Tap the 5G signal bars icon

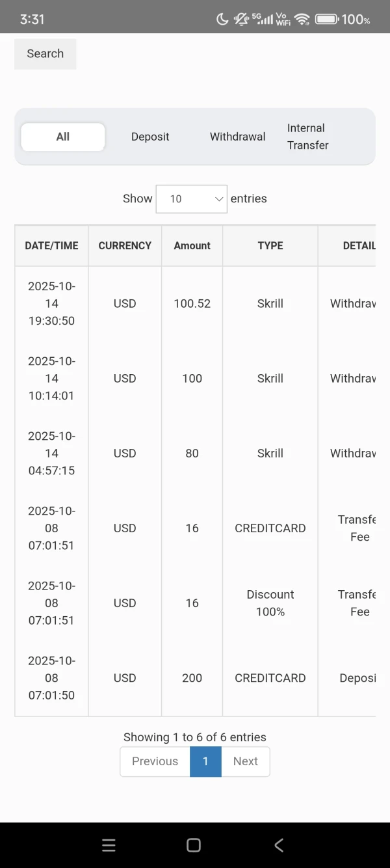(261, 20)
